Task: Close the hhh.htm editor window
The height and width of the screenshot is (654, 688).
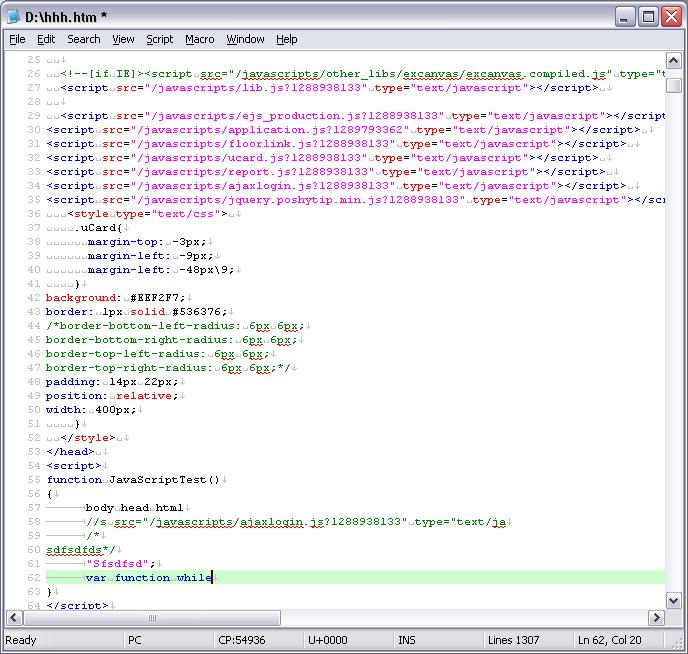Action: pos(671,17)
